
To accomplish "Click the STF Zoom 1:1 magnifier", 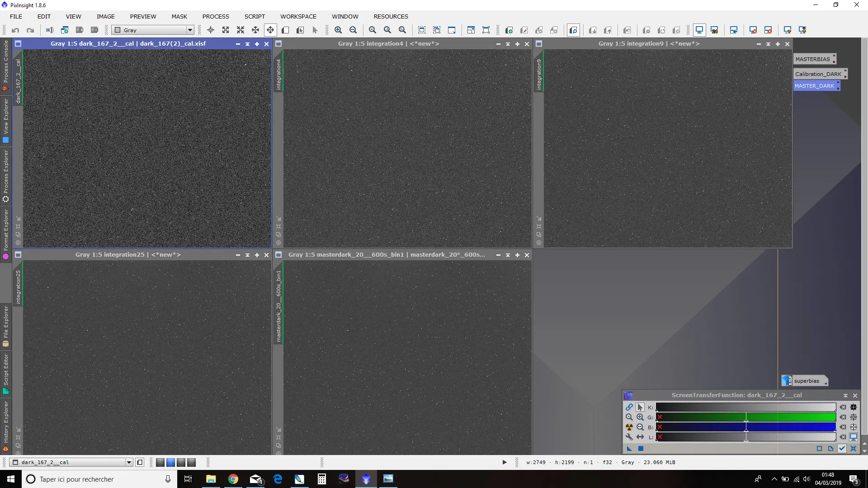I will 629,417.
